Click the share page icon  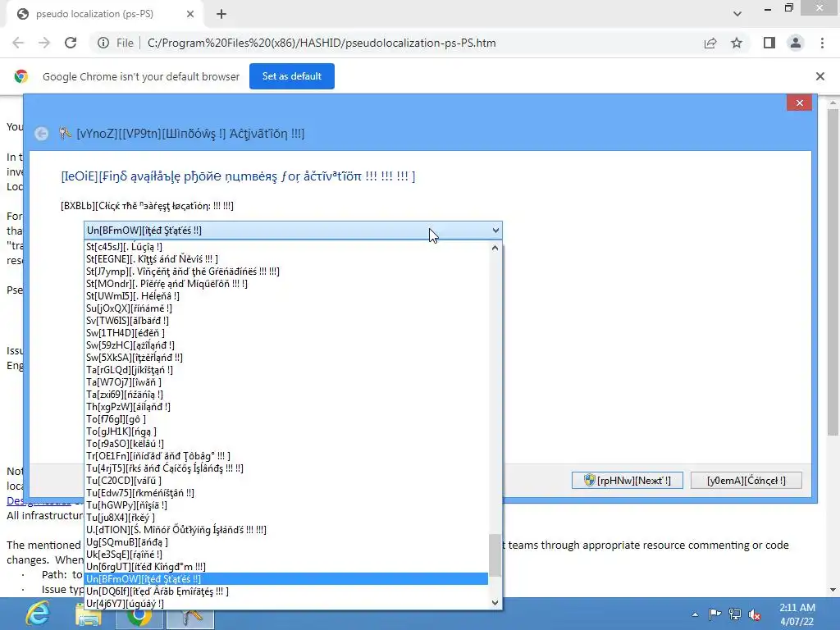[710, 43]
